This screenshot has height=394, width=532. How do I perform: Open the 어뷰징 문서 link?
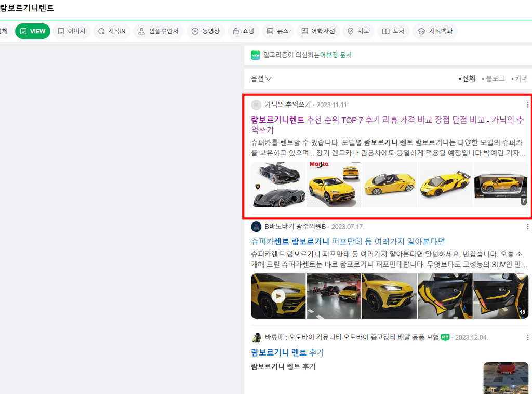336,55
